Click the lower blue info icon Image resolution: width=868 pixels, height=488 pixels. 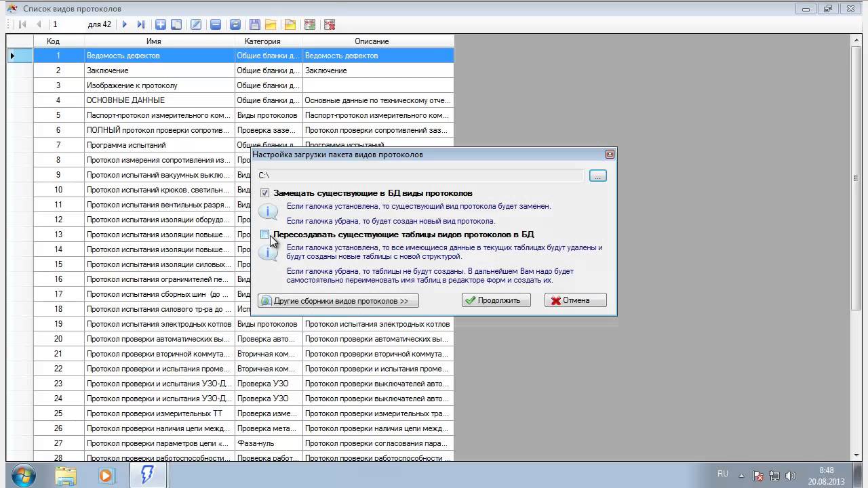tap(268, 252)
